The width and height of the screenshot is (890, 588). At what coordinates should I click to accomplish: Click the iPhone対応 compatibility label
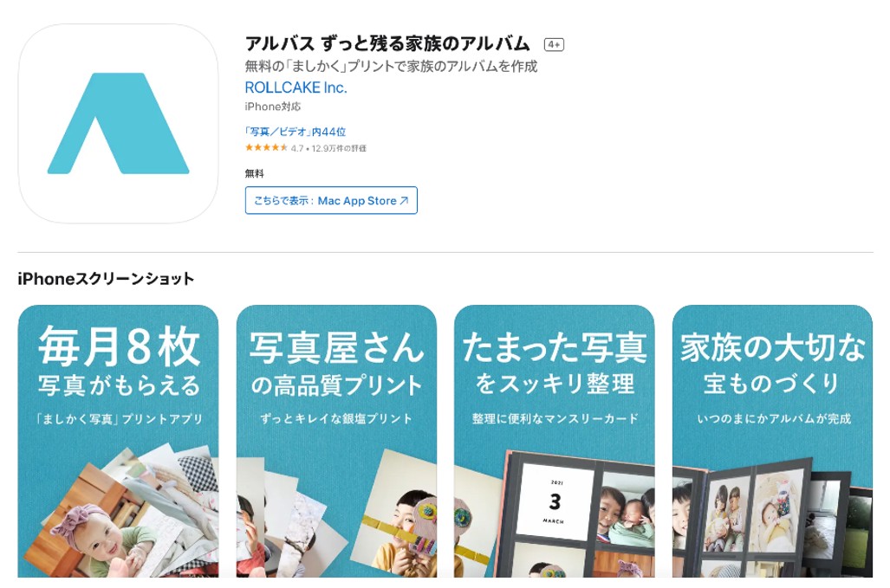pyautogui.click(x=272, y=107)
